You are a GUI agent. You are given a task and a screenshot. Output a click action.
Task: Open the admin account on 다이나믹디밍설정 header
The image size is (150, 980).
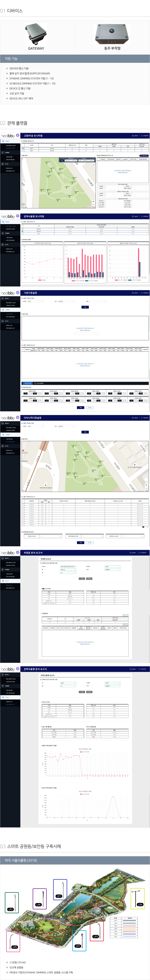135,418
